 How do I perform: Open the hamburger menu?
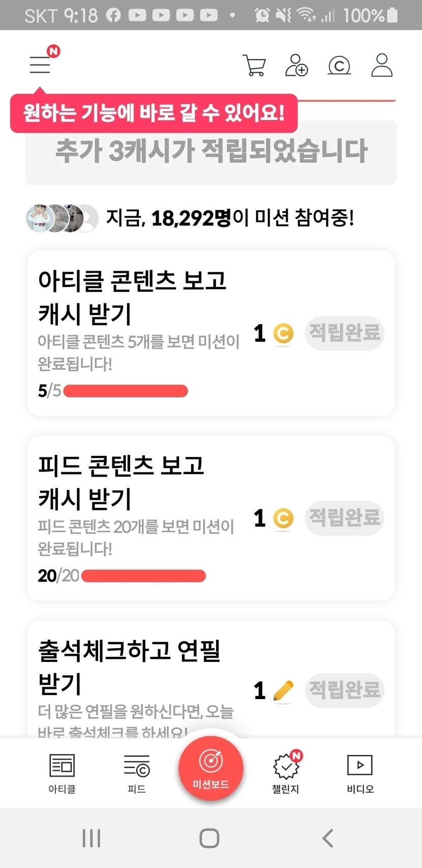pyautogui.click(x=40, y=65)
